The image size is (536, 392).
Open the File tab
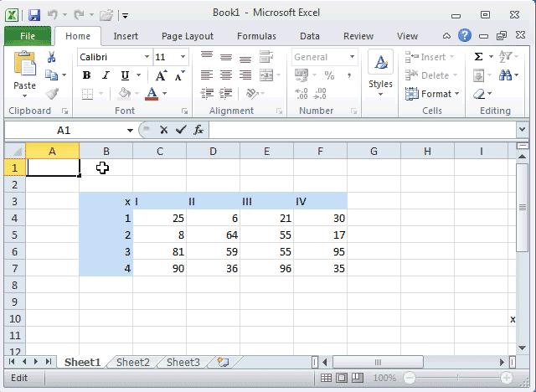click(27, 36)
